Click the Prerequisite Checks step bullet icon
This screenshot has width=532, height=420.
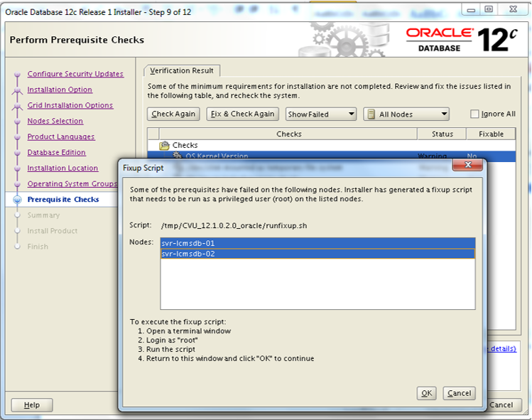point(17,200)
